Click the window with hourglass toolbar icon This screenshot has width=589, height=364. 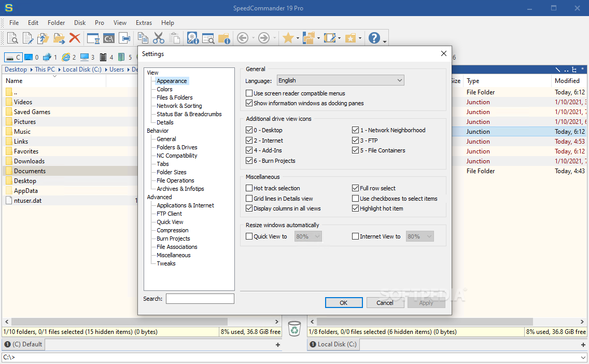point(93,38)
